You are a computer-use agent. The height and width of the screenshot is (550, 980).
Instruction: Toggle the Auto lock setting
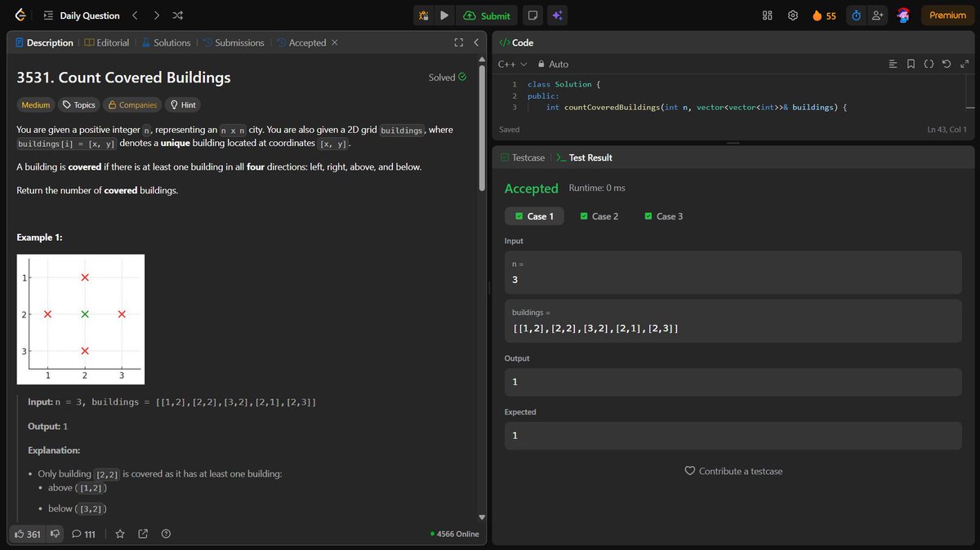pos(553,64)
